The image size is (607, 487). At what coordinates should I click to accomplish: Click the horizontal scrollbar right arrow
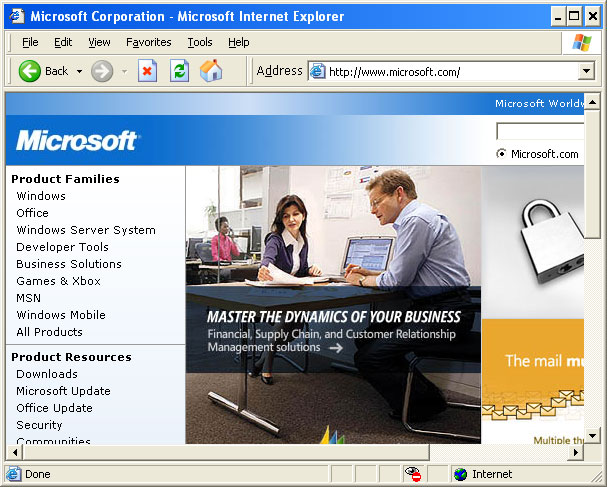click(576, 452)
